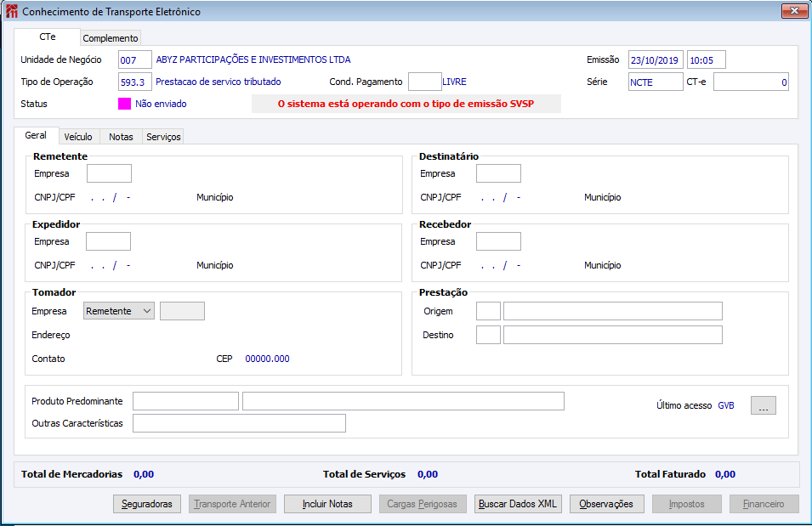
Task: Switch to the Complemento tab
Action: (111, 38)
